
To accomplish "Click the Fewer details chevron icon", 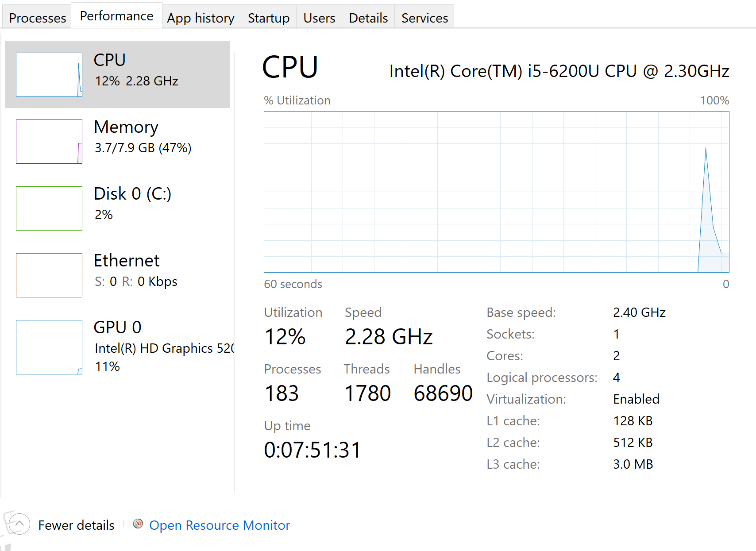I will (19, 524).
